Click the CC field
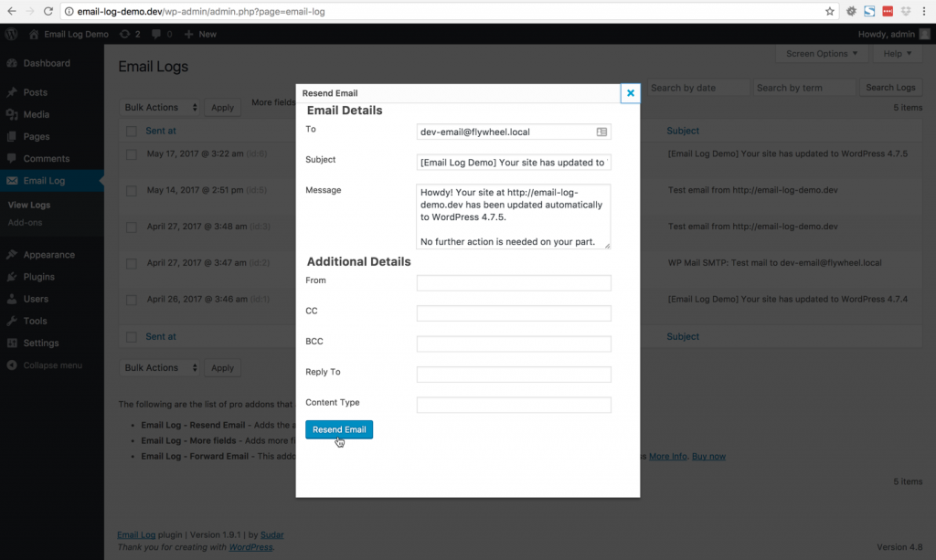This screenshot has height=560, width=936. 514,313
